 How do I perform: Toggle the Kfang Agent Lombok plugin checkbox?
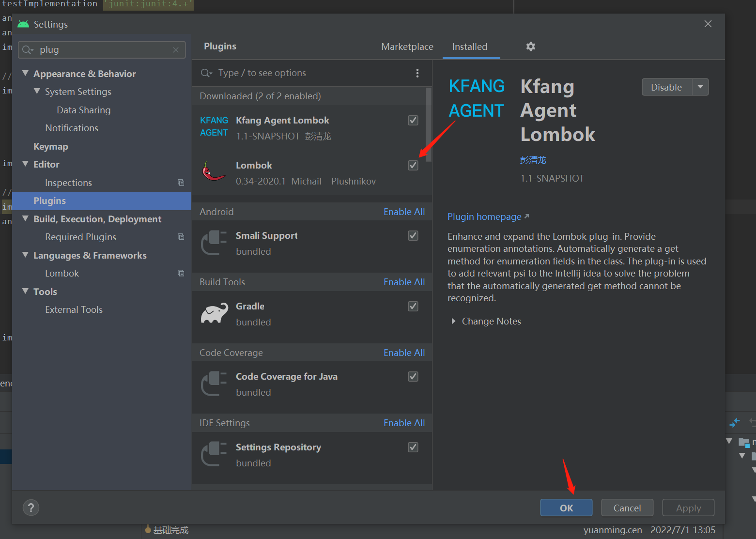(x=413, y=120)
